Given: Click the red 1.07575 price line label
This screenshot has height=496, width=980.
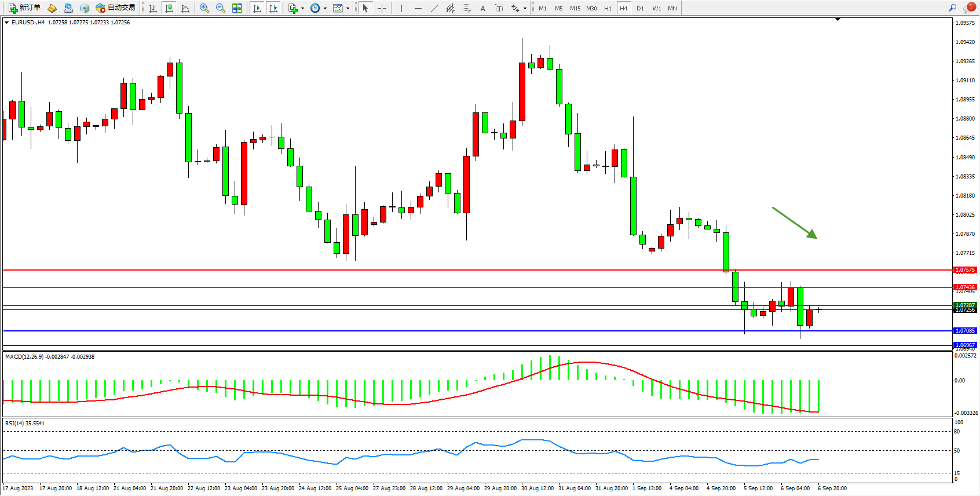Looking at the screenshot, I should (x=965, y=270).
